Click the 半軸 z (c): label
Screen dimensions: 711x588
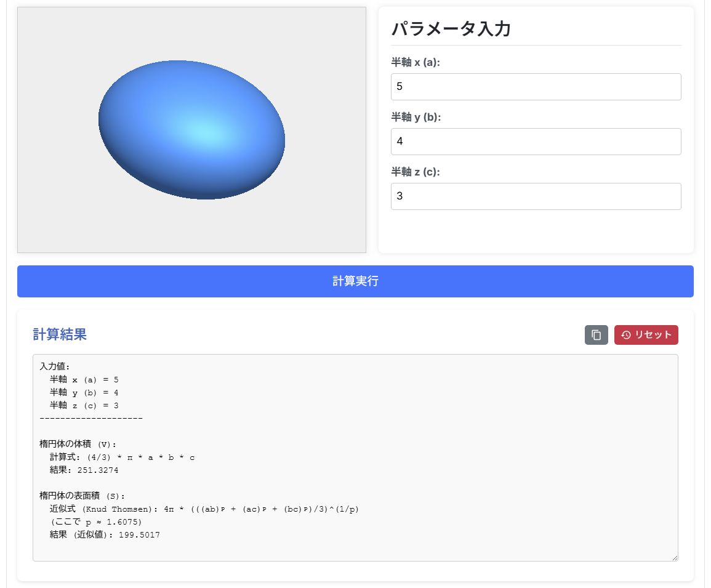point(416,172)
